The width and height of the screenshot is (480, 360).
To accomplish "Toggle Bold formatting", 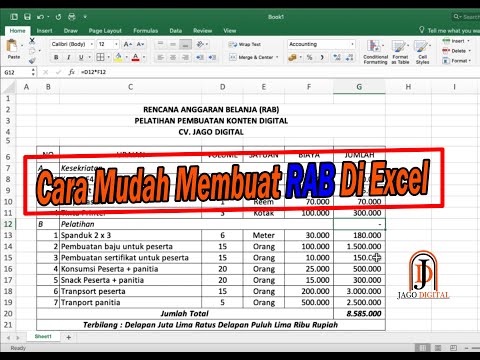I will click(x=56, y=57).
